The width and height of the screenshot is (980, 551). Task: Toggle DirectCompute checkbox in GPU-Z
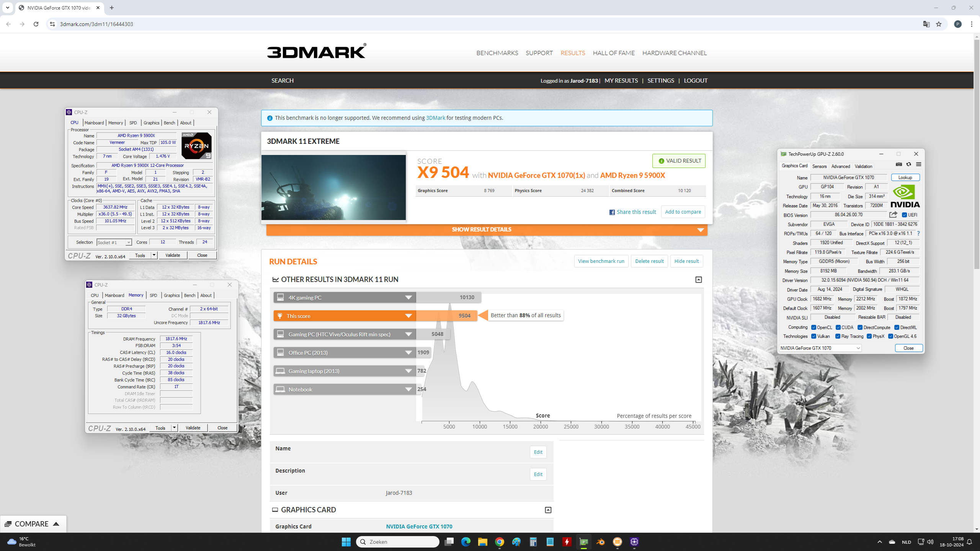(x=860, y=328)
